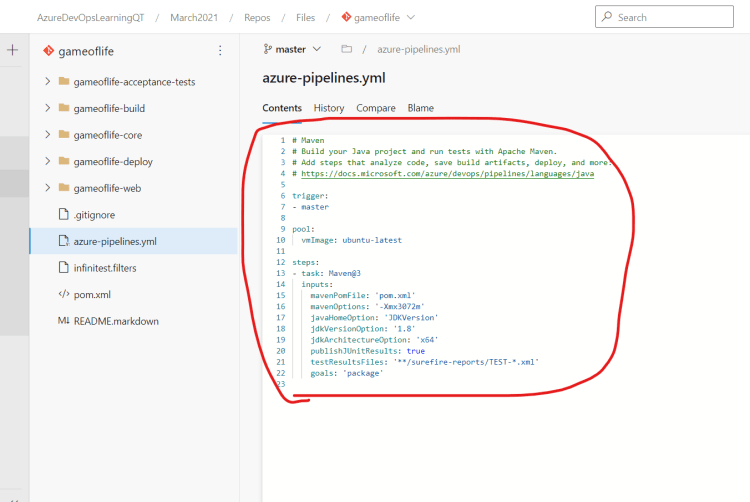Click the azure-pipelines.yml page heading

(324, 77)
